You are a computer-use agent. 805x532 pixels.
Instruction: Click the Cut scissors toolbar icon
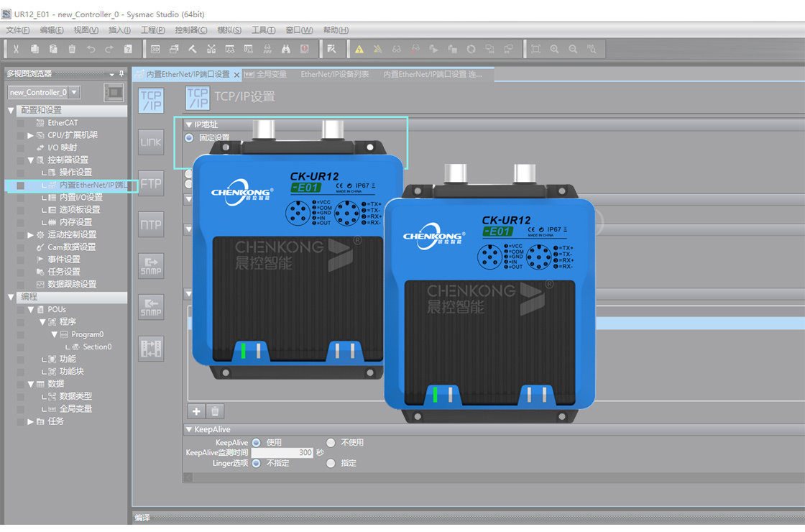[x=16, y=50]
